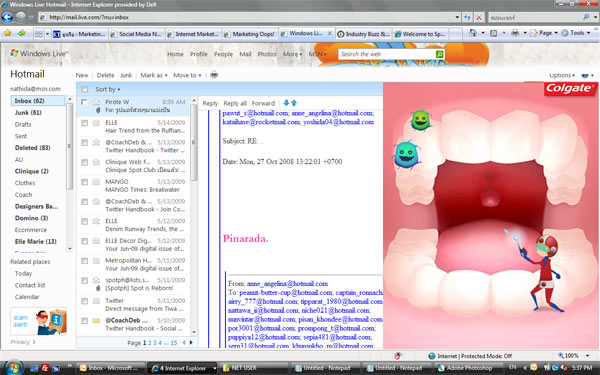Screen dimensions: 600x375
Task: Click the Reply button
Action: point(210,103)
